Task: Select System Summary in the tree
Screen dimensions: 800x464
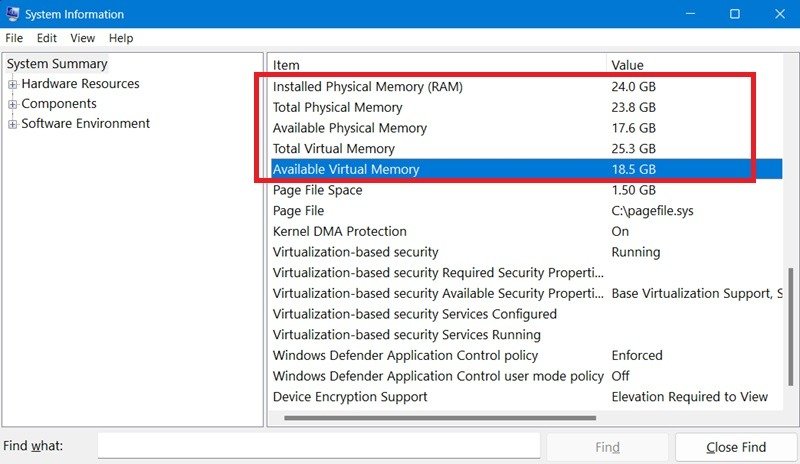Action: click(57, 64)
